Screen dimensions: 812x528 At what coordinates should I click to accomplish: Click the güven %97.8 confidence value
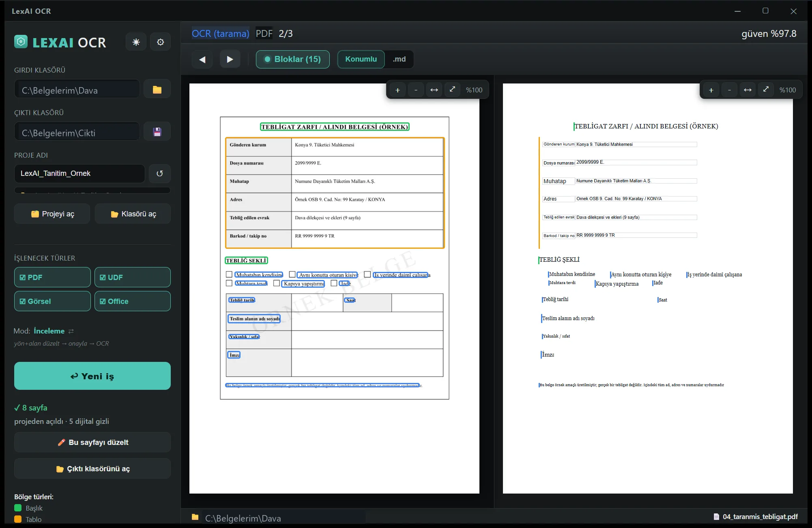tap(769, 34)
